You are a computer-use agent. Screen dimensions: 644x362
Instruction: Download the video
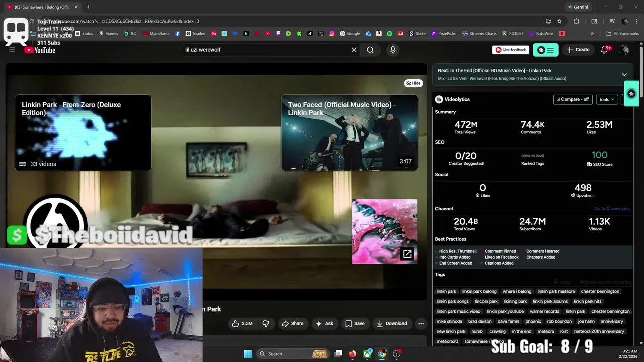(392, 323)
